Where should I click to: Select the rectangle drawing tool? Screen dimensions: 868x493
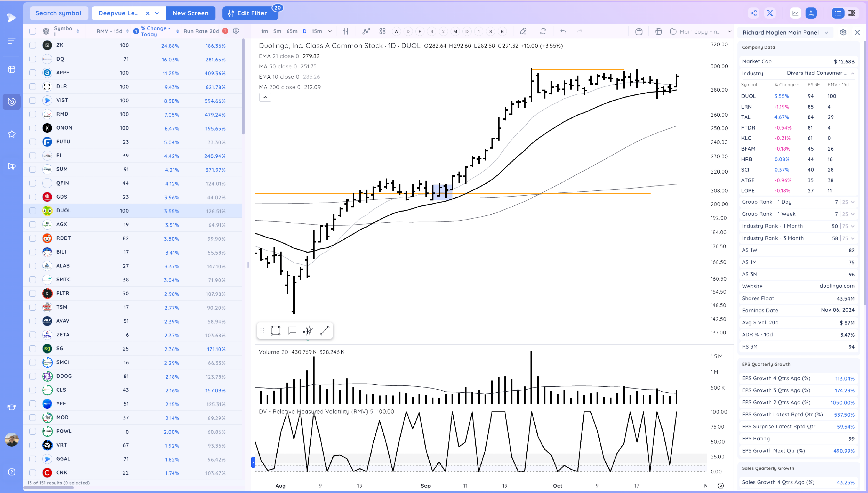click(x=275, y=331)
